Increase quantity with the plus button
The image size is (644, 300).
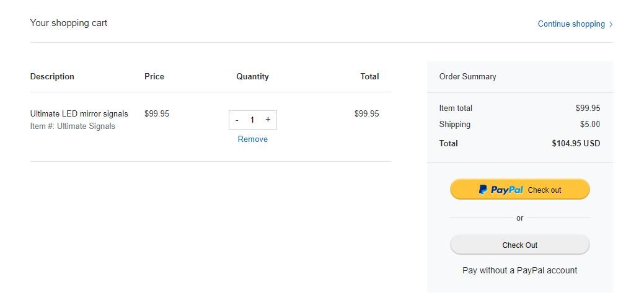tap(268, 120)
